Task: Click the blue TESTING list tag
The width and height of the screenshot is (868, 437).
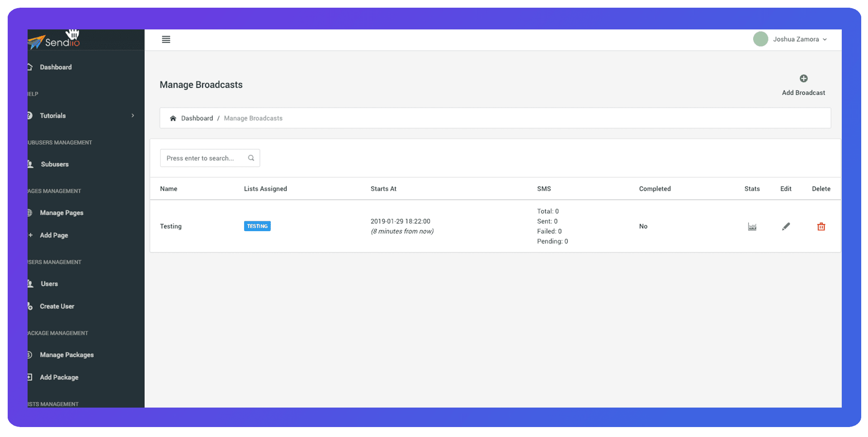Action: 257,226
